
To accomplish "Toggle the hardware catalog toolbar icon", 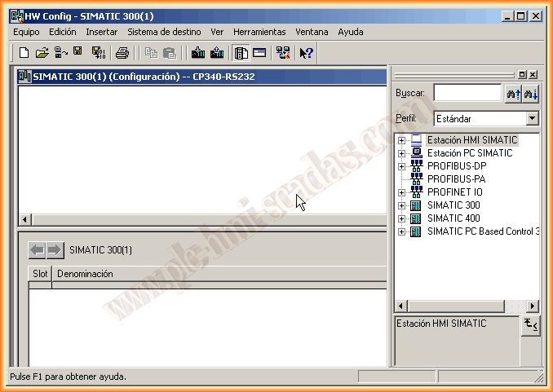I will pyautogui.click(x=241, y=53).
